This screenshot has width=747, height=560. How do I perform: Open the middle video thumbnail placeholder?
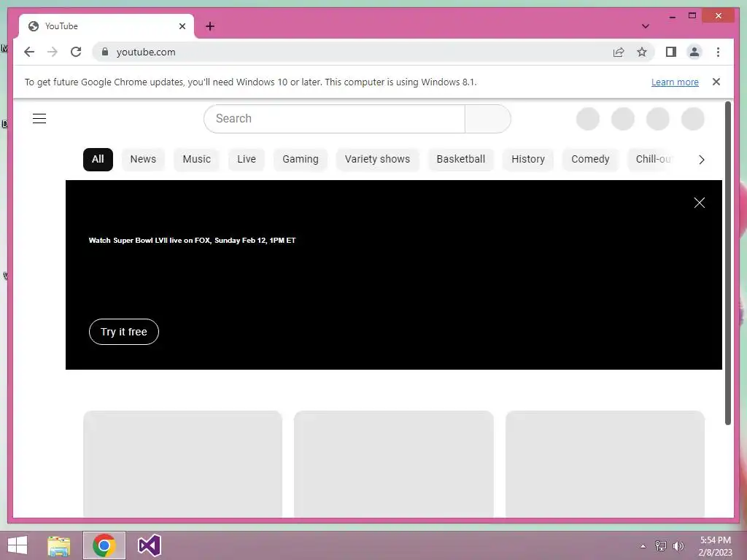coord(393,464)
